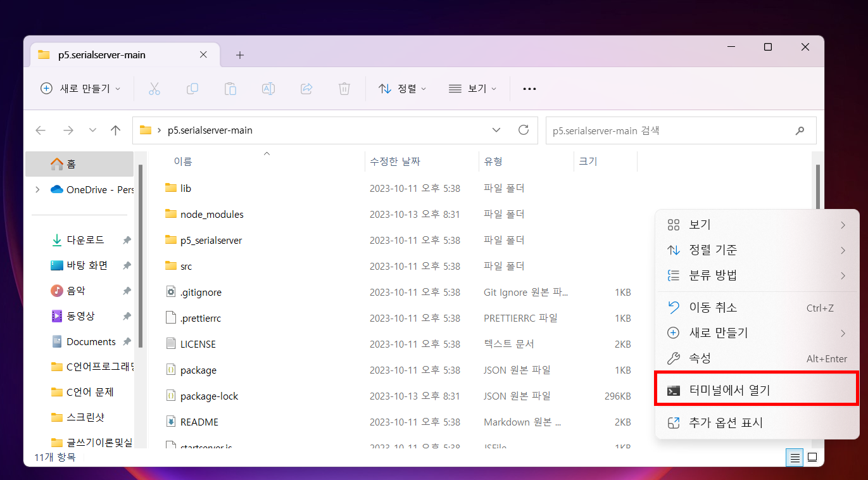Go forward with the right arrow button
The image size is (868, 480).
pyautogui.click(x=68, y=130)
